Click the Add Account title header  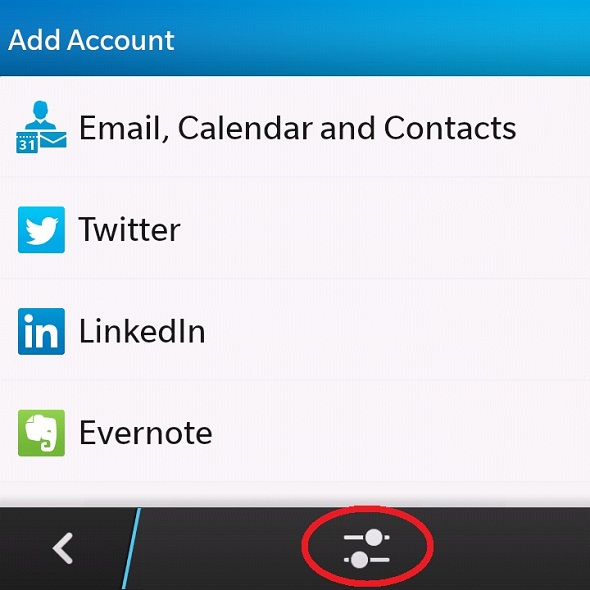click(91, 40)
